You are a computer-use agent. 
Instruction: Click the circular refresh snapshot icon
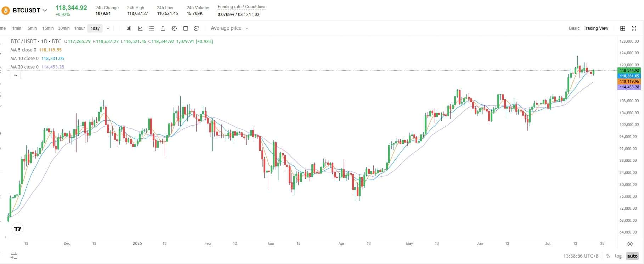coord(196,28)
